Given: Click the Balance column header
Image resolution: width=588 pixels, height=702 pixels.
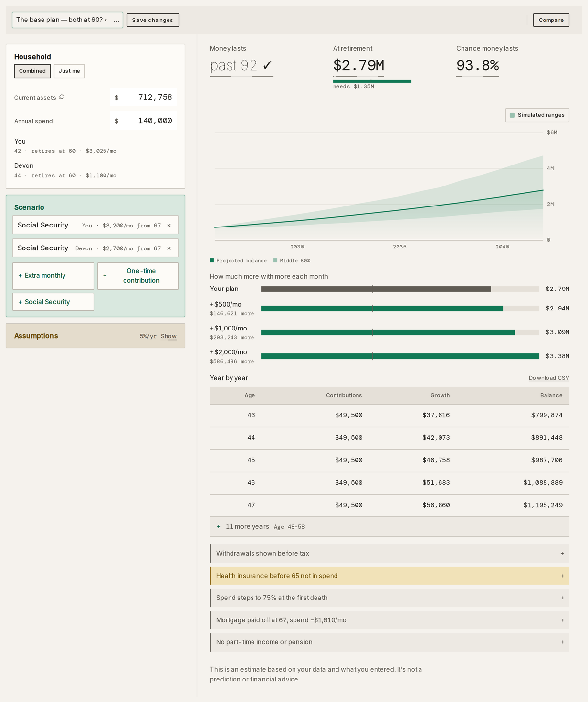Looking at the screenshot, I should 551,396.
